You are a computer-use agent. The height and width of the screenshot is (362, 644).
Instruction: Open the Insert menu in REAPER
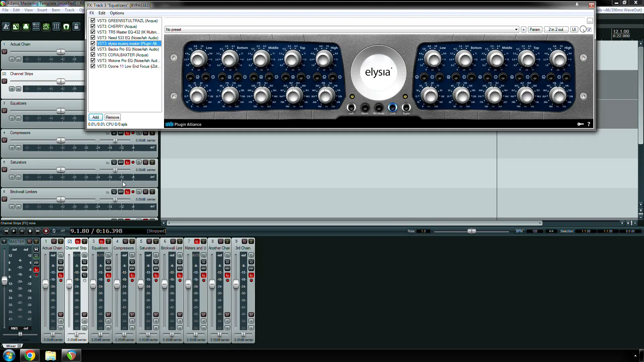click(42, 10)
